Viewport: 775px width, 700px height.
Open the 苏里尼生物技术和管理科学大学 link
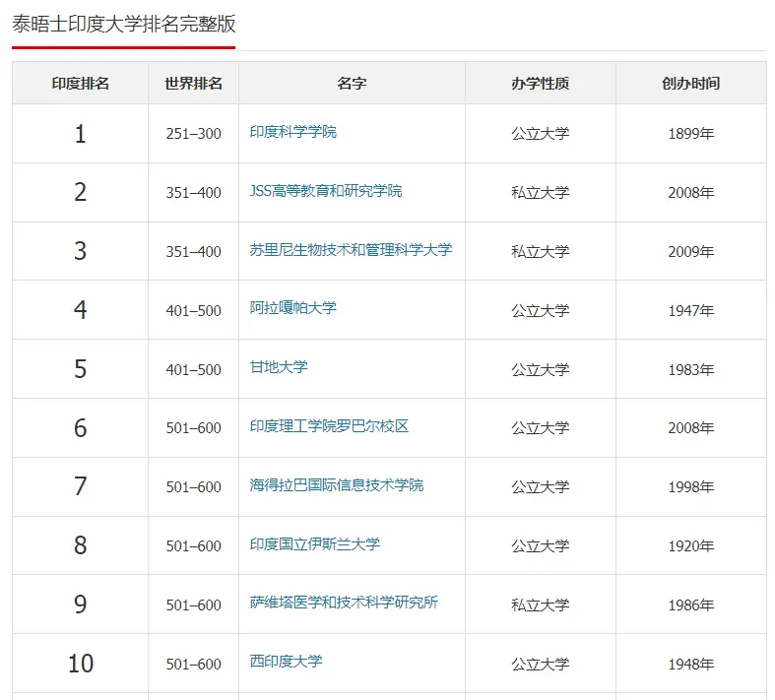[351, 249]
